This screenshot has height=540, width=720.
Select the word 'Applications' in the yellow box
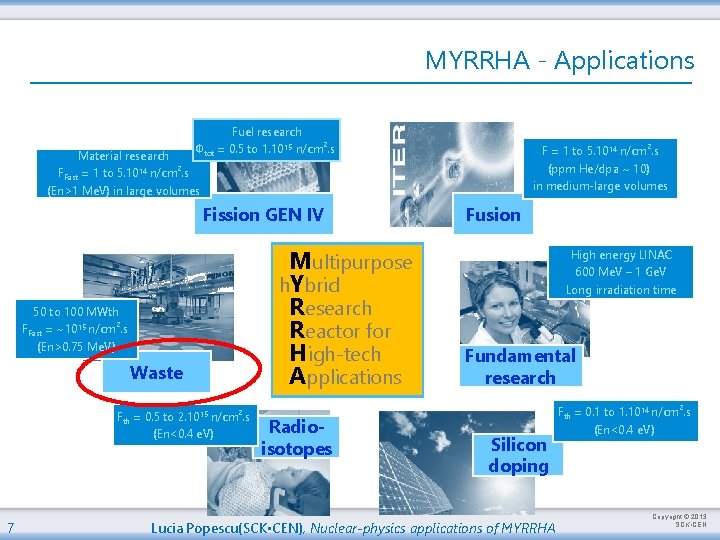[346, 377]
